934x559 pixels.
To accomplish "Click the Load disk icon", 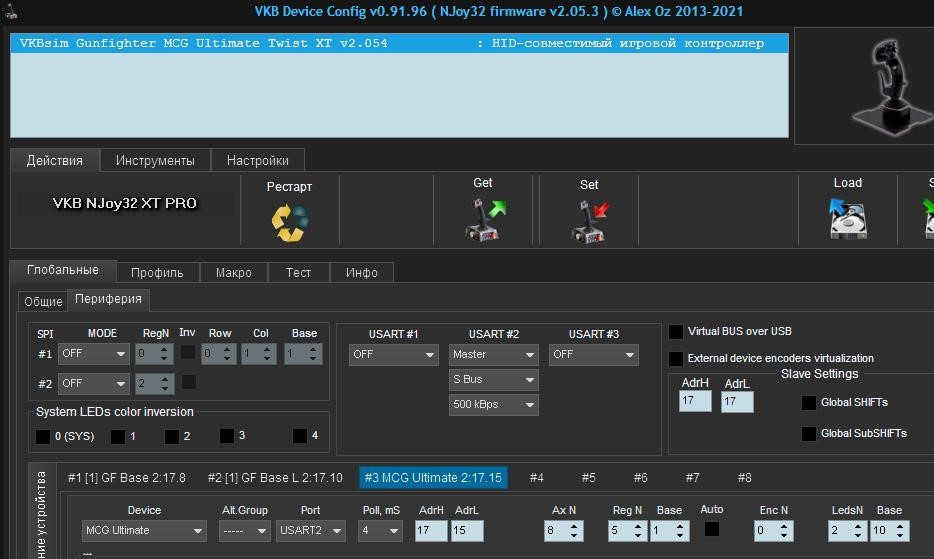I will (847, 218).
